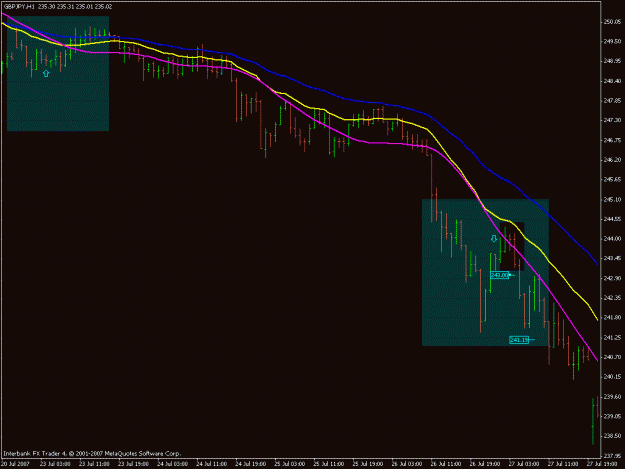The height and width of the screenshot is (469, 625).
Task: Click the 239.60 price scale label
Action: (612, 397)
